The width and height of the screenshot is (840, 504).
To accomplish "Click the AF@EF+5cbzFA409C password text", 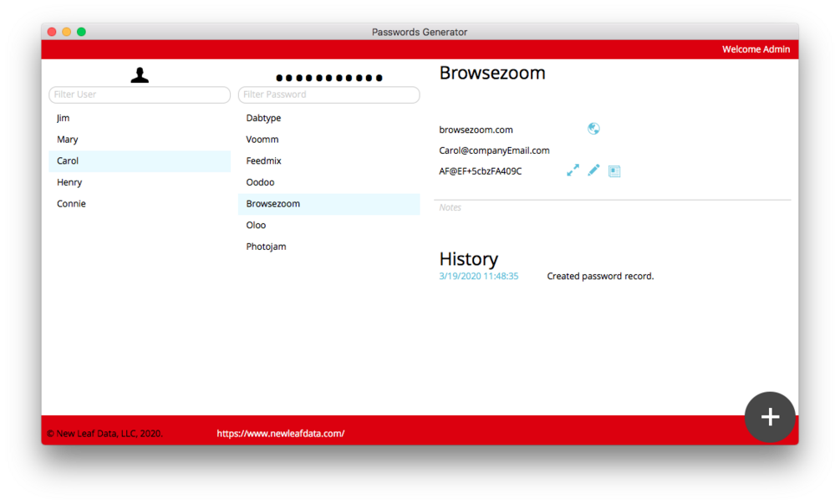I will pos(480,171).
